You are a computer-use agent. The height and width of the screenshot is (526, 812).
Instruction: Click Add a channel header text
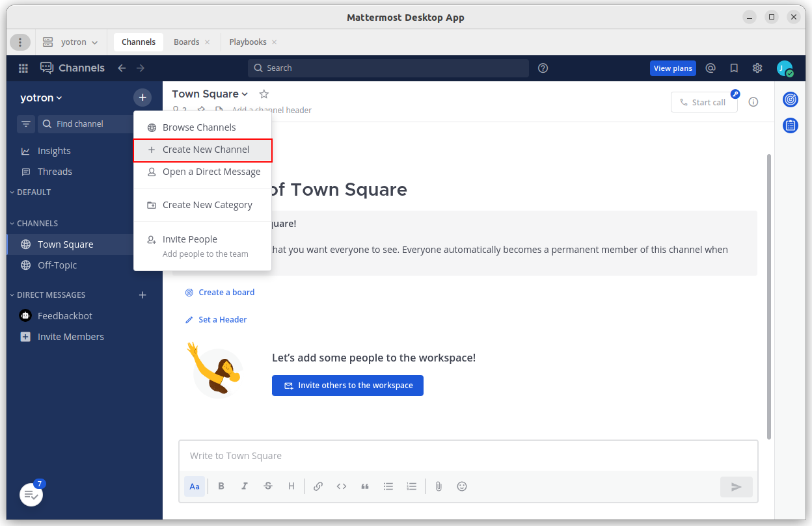(x=272, y=111)
